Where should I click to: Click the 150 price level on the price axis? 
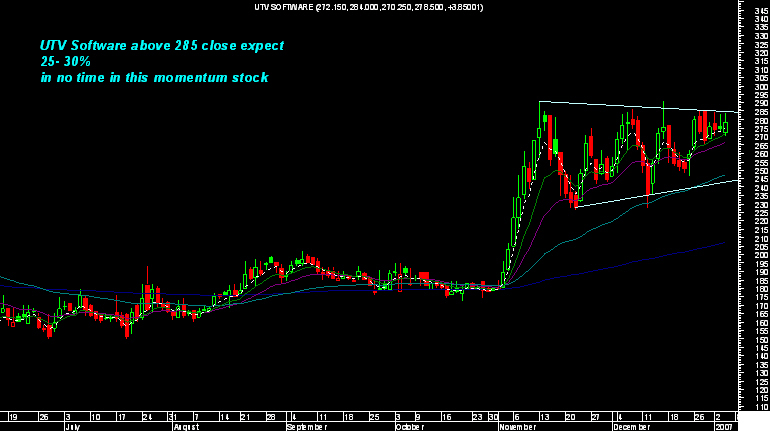pos(762,340)
